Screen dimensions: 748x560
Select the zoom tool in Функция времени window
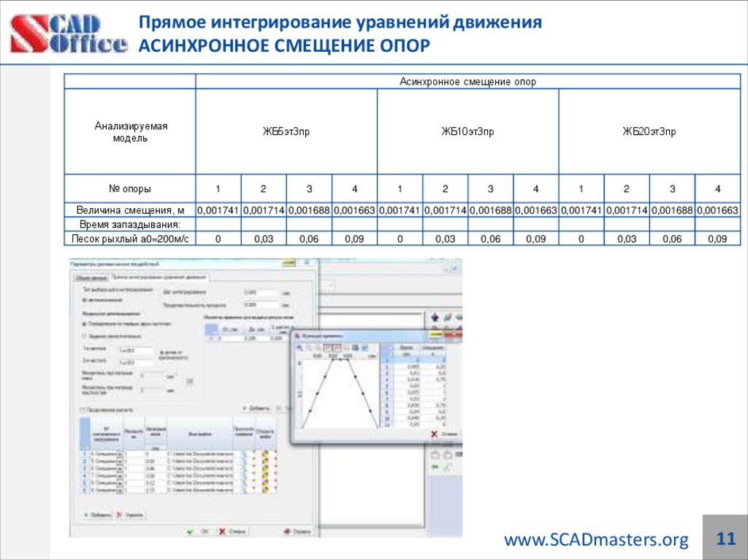[309, 348]
